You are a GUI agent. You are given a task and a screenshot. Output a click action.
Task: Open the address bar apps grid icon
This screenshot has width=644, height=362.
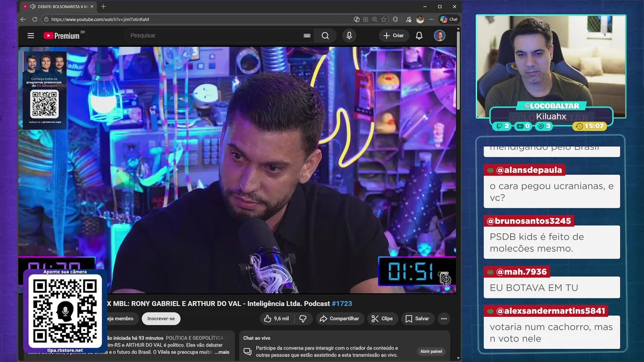pyautogui.click(x=366, y=19)
